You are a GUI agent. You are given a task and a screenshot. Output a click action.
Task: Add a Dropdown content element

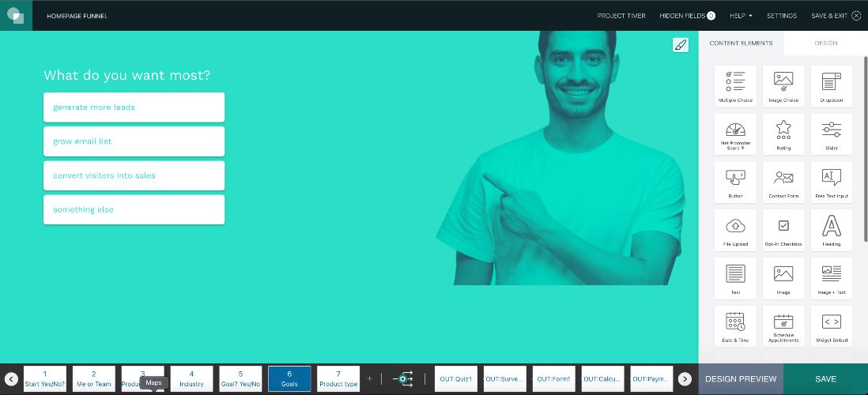click(x=832, y=86)
